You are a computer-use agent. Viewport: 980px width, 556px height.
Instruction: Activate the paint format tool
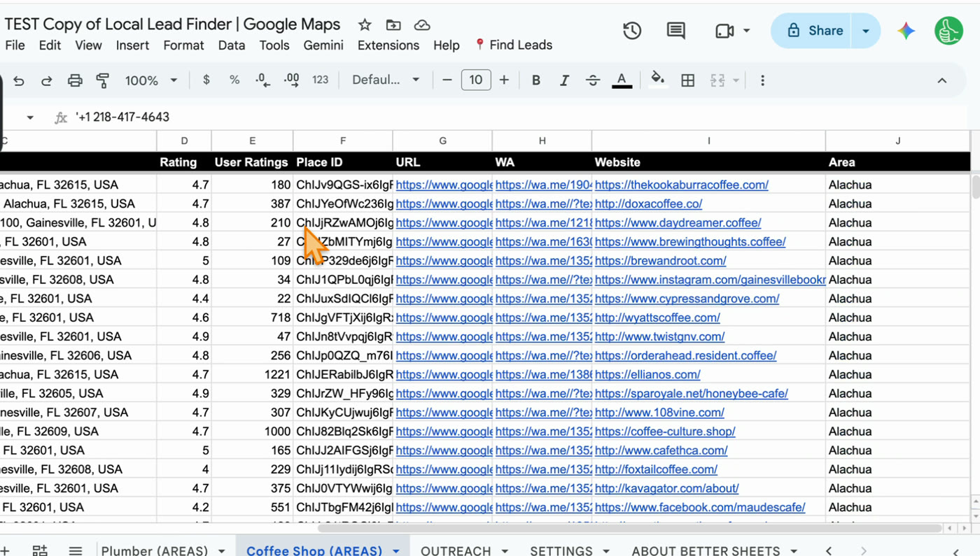(x=103, y=80)
